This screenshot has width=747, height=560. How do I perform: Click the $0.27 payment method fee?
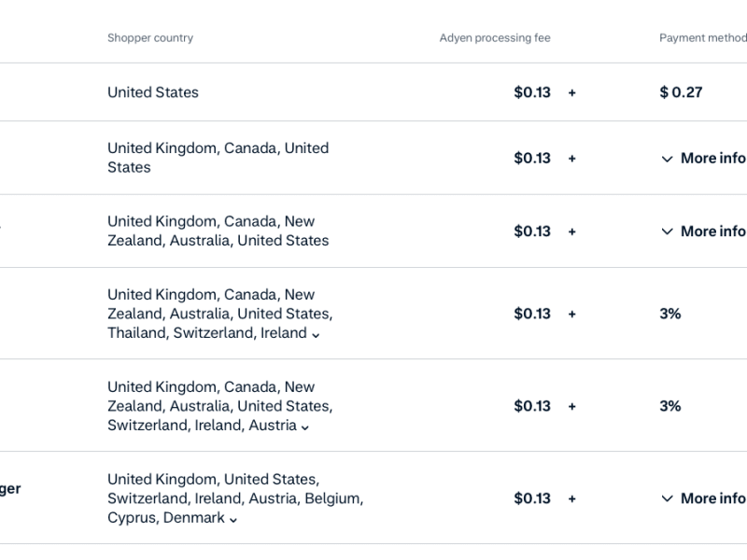(681, 92)
